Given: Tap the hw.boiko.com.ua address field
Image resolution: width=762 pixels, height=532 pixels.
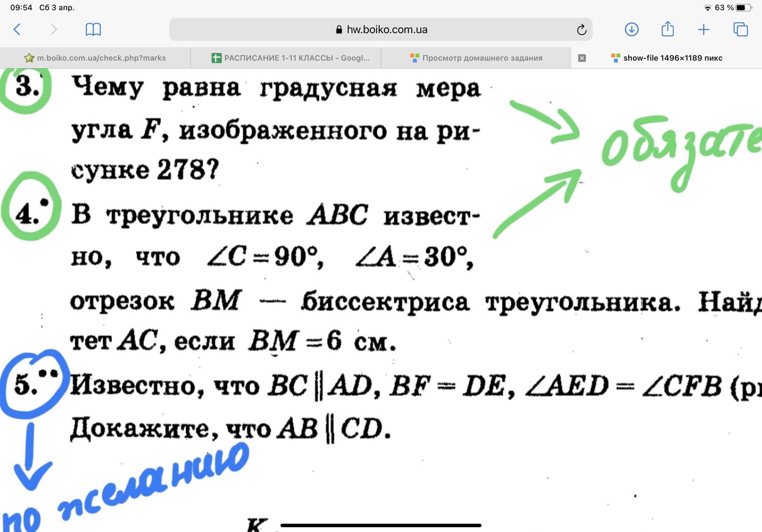Looking at the screenshot, I should (387, 30).
